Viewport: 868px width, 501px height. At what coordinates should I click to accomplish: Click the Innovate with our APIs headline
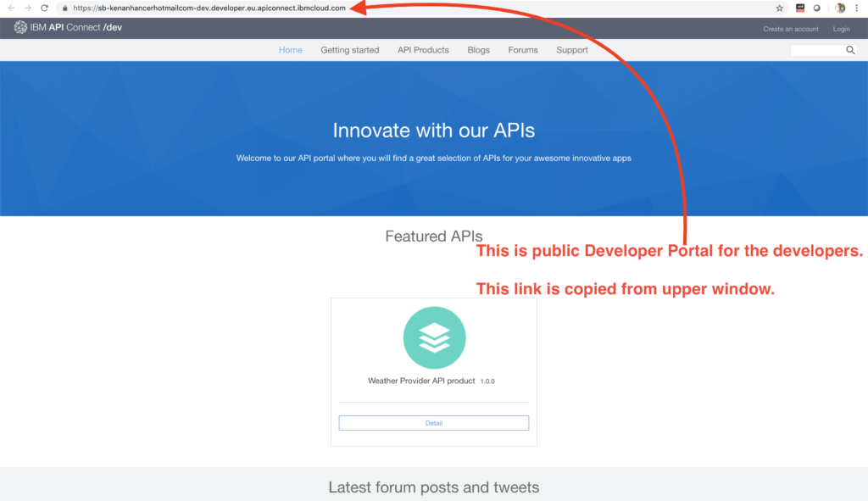[x=434, y=130]
